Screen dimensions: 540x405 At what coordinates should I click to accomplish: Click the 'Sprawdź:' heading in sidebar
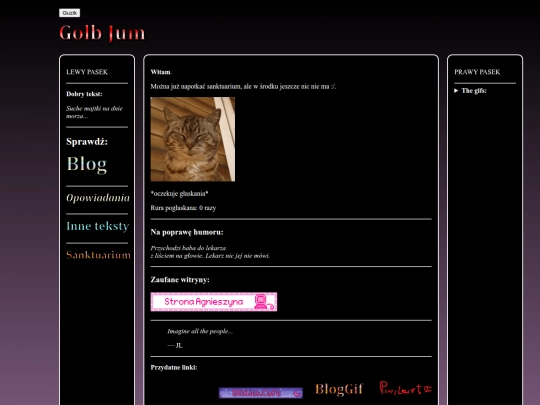87,142
